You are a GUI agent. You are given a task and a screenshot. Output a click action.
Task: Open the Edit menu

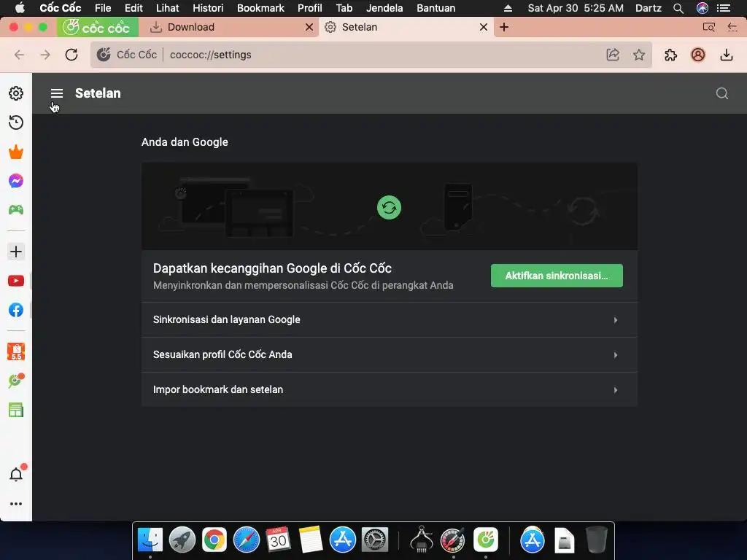[x=133, y=8]
